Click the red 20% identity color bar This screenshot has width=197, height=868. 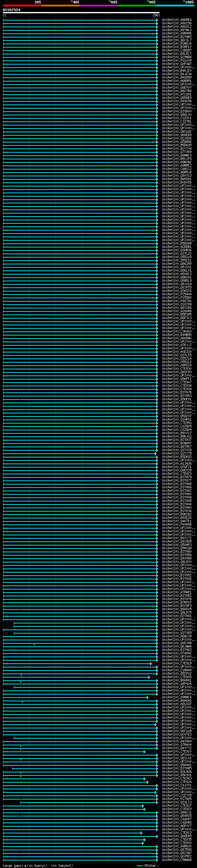tap(22, 6)
